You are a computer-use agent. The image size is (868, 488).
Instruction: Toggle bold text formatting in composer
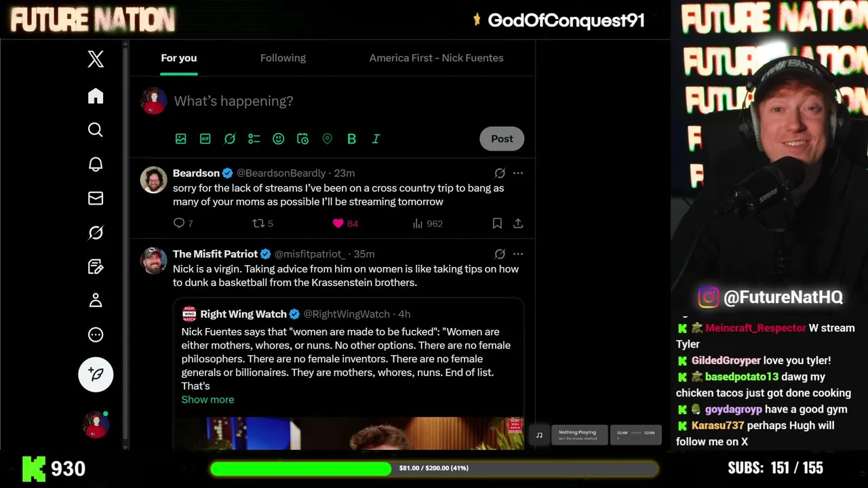click(351, 138)
